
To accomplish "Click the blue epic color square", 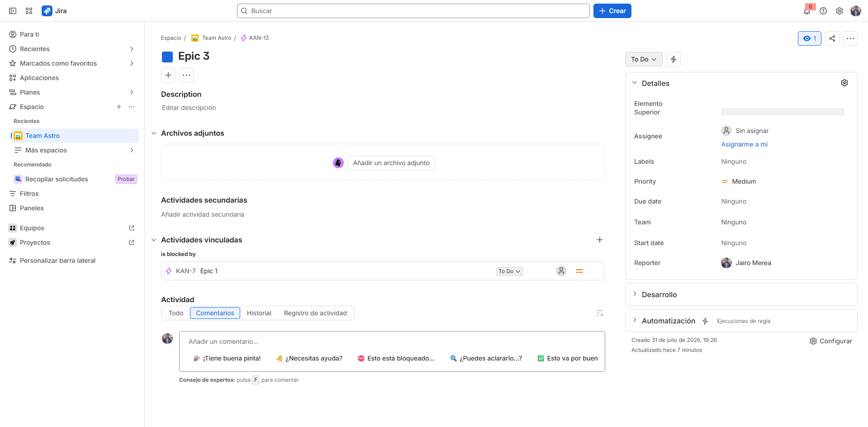I will click(167, 57).
